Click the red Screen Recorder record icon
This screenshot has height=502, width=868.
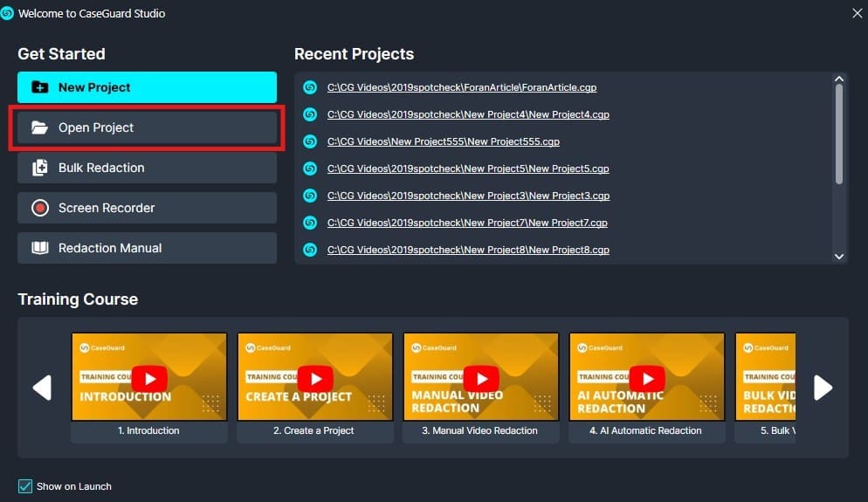tap(39, 208)
